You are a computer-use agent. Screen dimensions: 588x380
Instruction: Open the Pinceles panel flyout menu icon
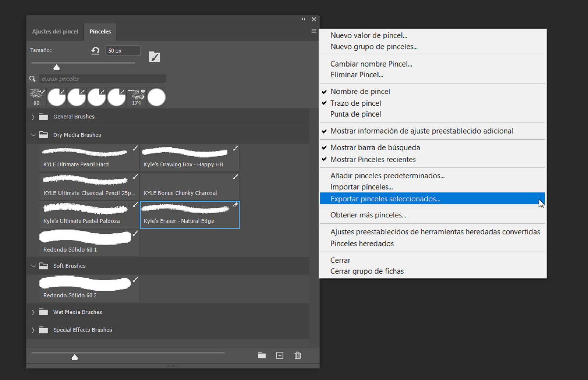pyautogui.click(x=313, y=31)
